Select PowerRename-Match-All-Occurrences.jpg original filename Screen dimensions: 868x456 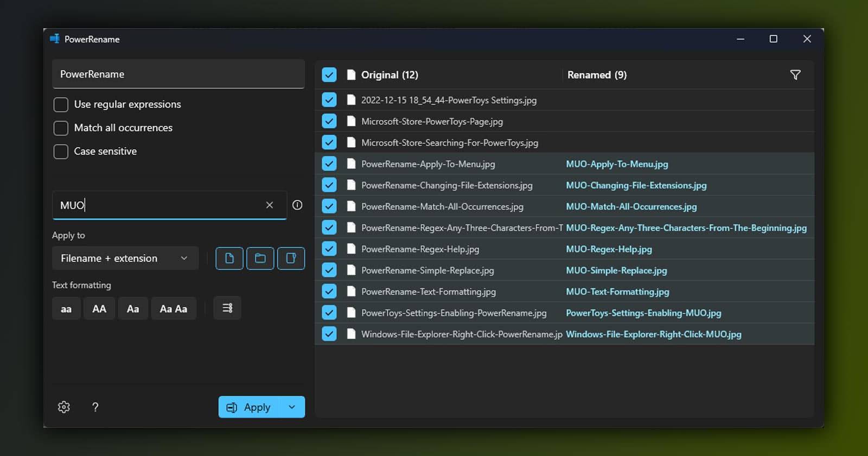[x=442, y=207]
